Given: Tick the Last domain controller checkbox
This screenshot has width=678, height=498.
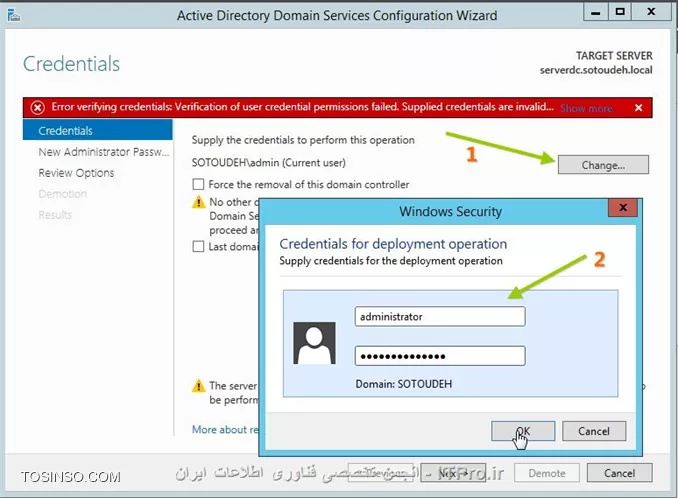Looking at the screenshot, I should tap(198, 246).
